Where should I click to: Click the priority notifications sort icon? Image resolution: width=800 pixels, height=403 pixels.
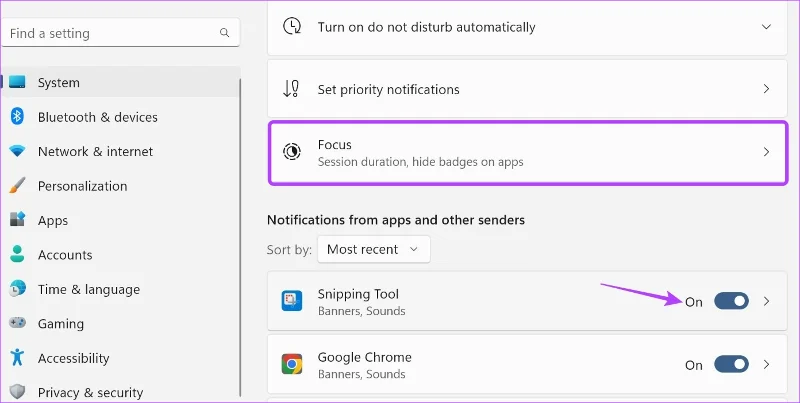coord(291,89)
